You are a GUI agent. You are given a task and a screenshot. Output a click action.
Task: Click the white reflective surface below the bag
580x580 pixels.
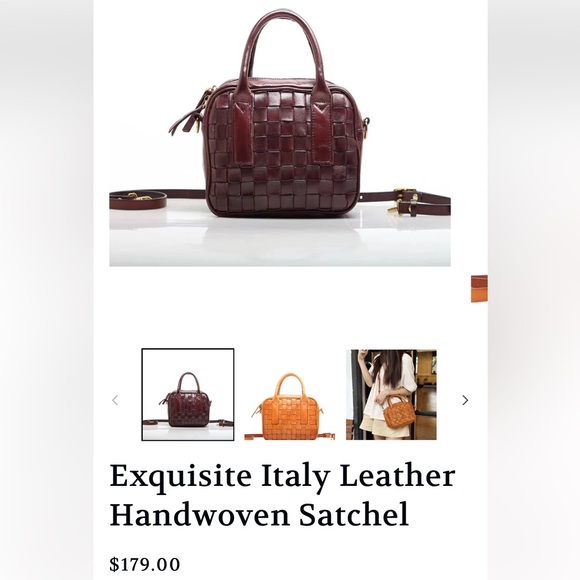point(280,240)
